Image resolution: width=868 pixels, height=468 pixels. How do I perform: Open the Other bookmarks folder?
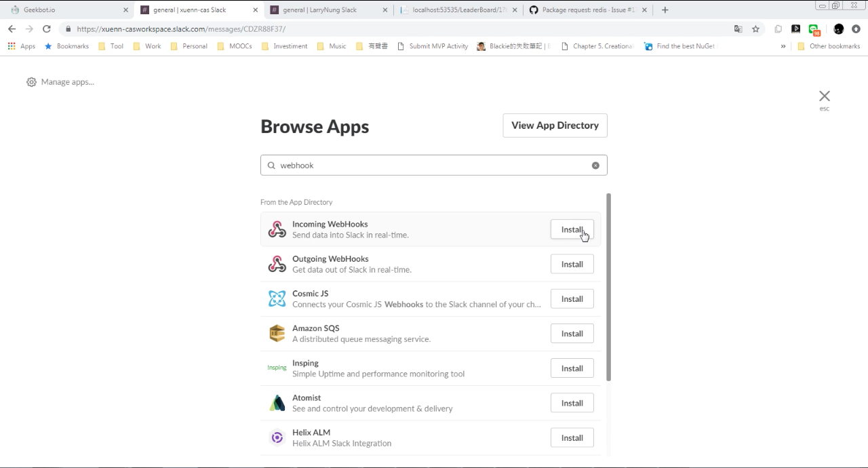click(x=829, y=46)
